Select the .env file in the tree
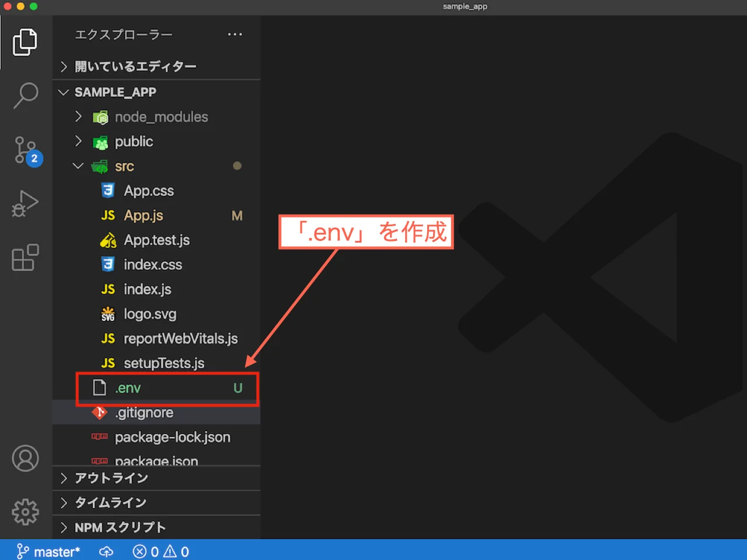 [130, 387]
